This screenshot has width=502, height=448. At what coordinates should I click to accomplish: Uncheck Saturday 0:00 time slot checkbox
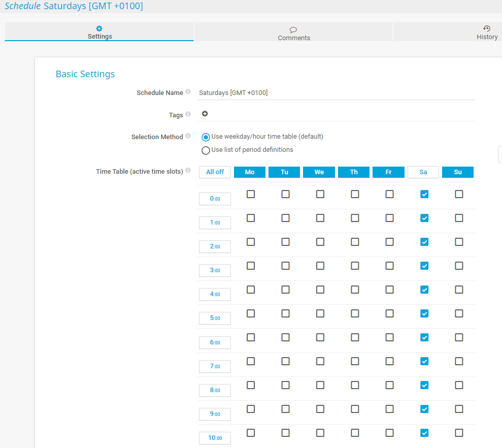[x=424, y=194]
